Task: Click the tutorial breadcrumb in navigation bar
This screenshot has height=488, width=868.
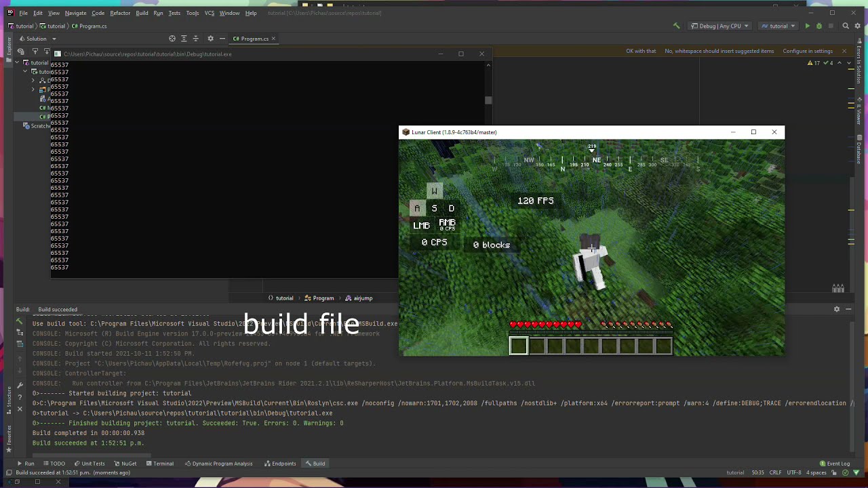Action: tap(20, 26)
